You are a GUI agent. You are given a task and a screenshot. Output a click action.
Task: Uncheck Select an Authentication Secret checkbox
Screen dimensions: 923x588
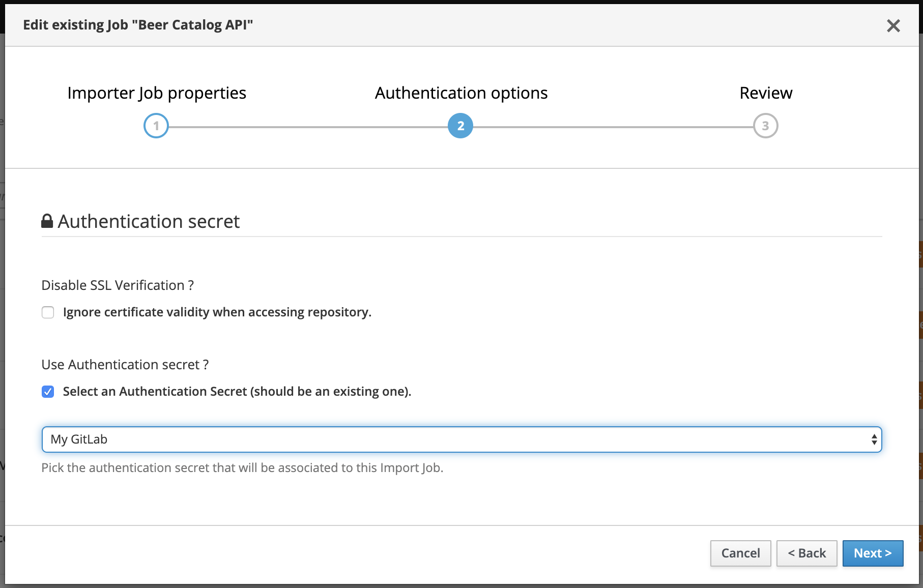pyautogui.click(x=48, y=392)
